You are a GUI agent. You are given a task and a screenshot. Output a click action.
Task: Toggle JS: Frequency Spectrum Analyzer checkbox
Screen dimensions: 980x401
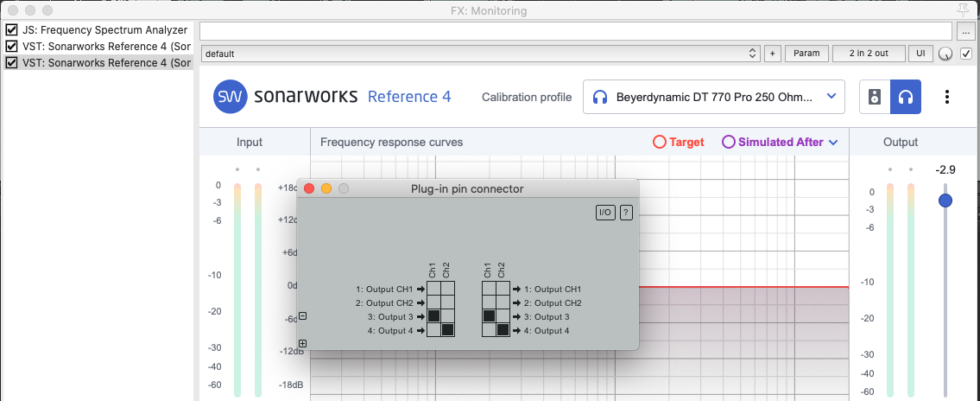tap(11, 30)
